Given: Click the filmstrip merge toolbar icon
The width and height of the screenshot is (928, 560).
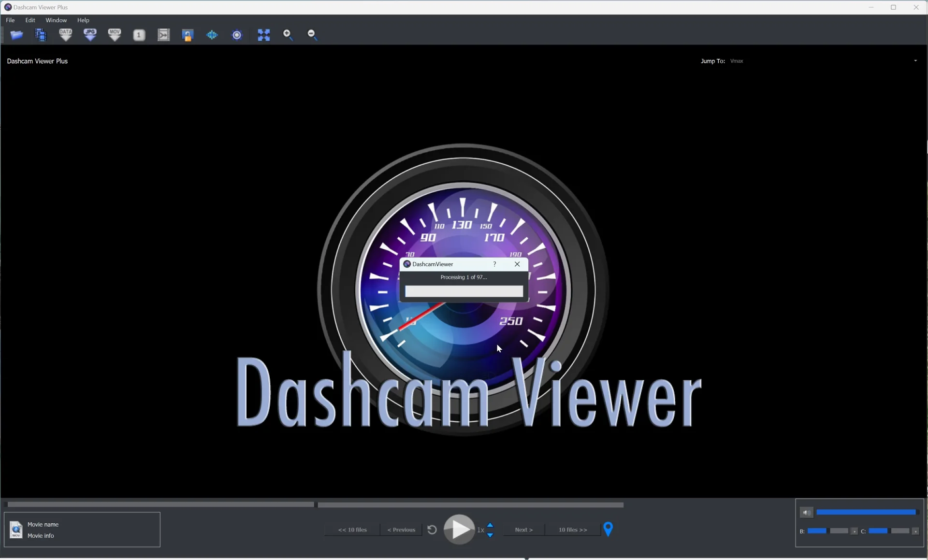Looking at the screenshot, I should [x=164, y=35].
